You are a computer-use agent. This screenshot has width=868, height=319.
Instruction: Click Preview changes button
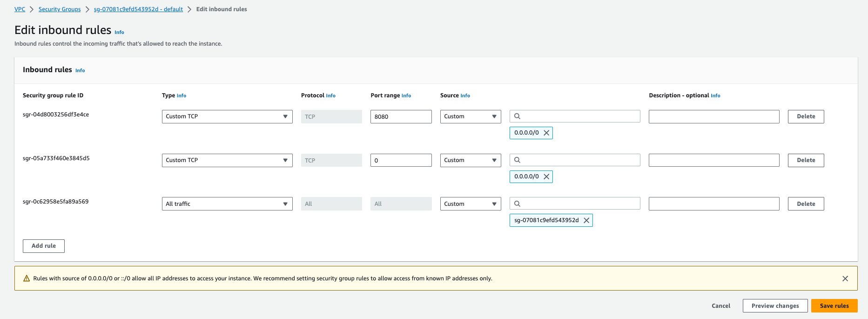pyautogui.click(x=775, y=306)
